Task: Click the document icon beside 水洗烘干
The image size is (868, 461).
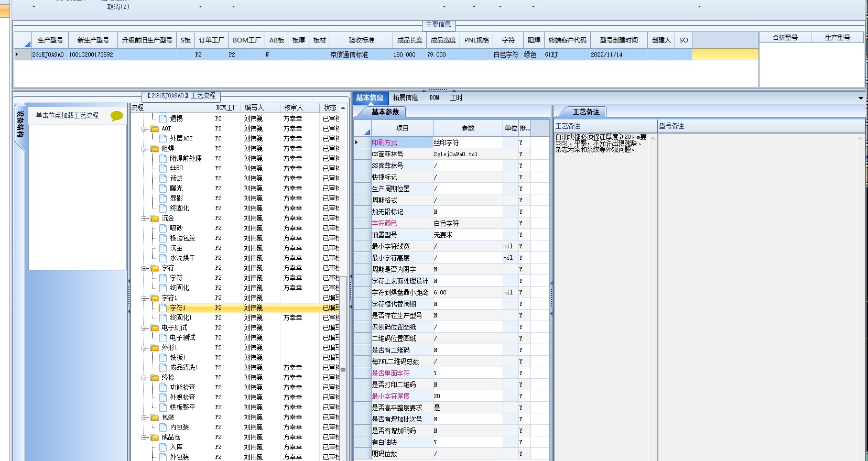Action: point(163,258)
